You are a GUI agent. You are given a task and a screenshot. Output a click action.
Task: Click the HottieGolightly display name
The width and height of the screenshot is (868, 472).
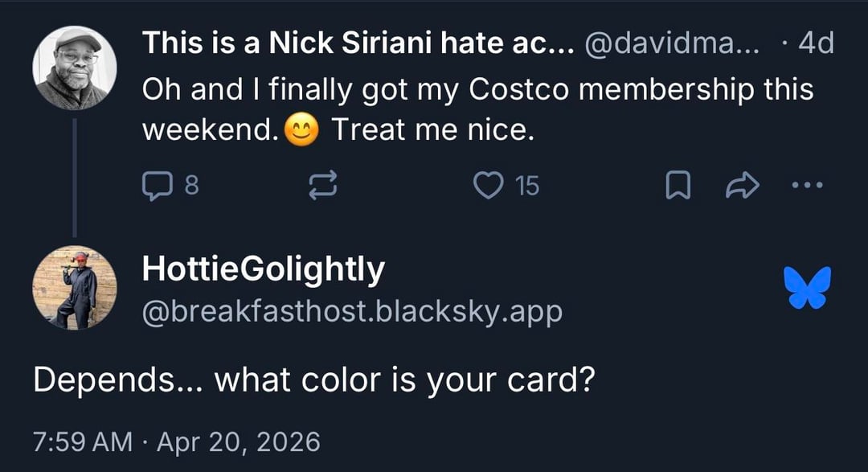tap(263, 269)
